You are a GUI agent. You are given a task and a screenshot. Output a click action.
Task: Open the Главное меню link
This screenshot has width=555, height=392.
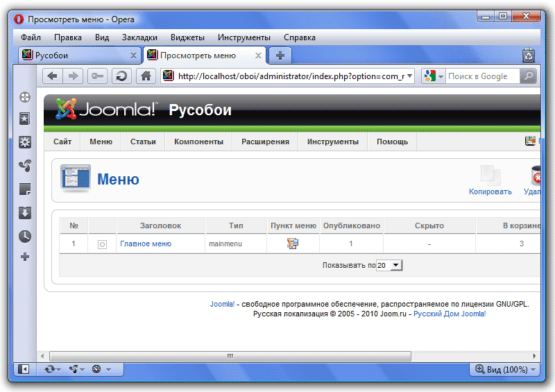tap(145, 244)
